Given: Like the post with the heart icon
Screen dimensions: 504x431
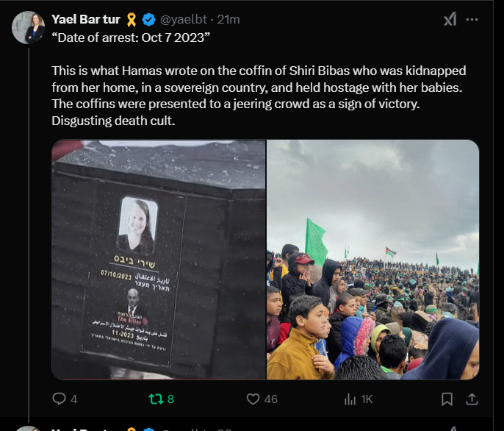Looking at the screenshot, I should (253, 399).
